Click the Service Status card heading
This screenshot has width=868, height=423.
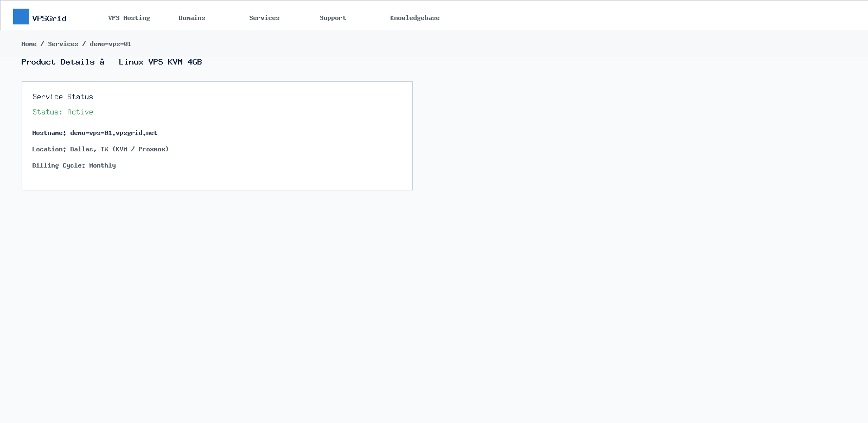[63, 97]
